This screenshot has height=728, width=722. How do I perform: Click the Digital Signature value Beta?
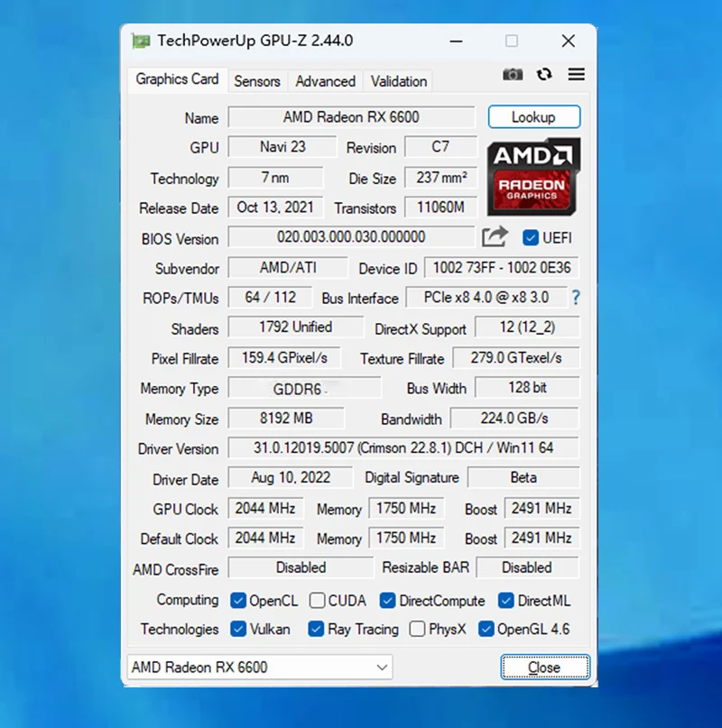click(x=523, y=478)
